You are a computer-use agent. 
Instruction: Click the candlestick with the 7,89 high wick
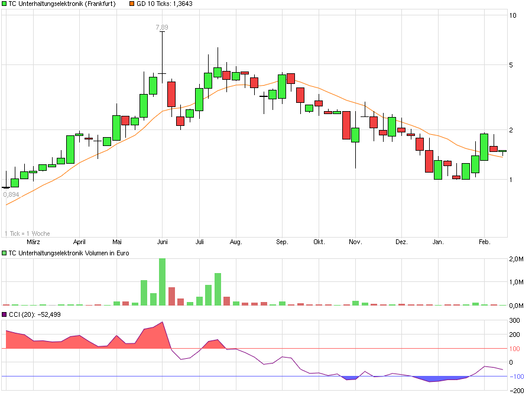coord(162,57)
